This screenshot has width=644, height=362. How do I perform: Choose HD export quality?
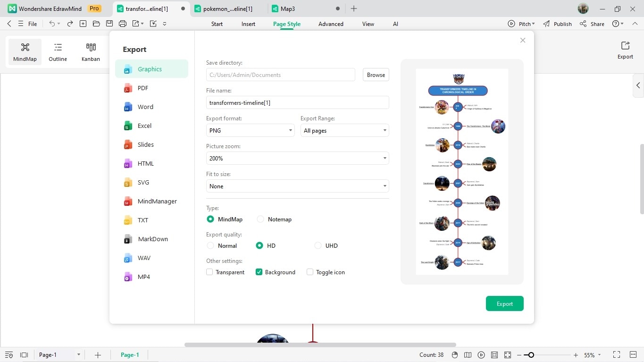pos(259,245)
